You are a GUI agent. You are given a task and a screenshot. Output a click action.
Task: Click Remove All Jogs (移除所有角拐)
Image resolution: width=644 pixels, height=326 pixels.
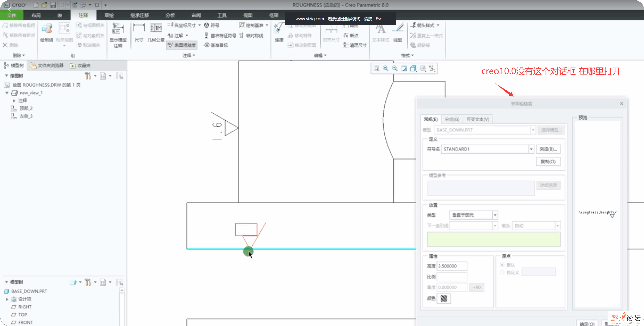(18, 25)
